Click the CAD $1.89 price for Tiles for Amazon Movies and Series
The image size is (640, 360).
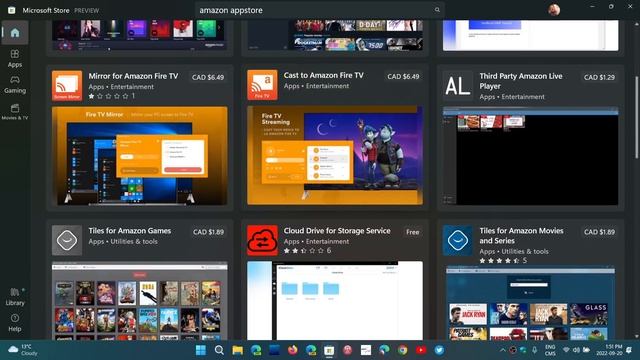point(599,232)
